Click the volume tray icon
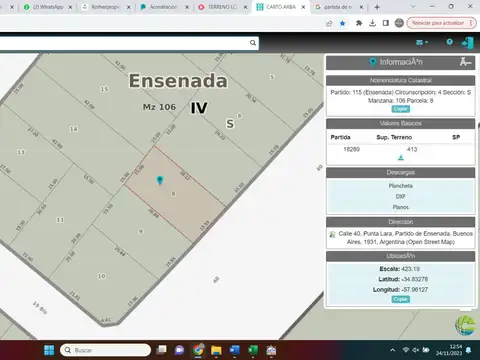This screenshot has width=480, height=360. (x=415, y=350)
